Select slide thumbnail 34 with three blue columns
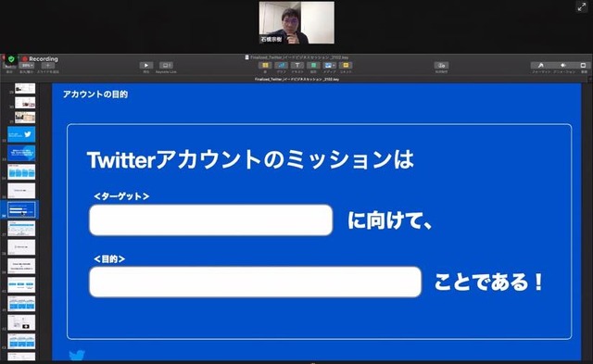This screenshot has height=364, width=593. click(x=21, y=172)
